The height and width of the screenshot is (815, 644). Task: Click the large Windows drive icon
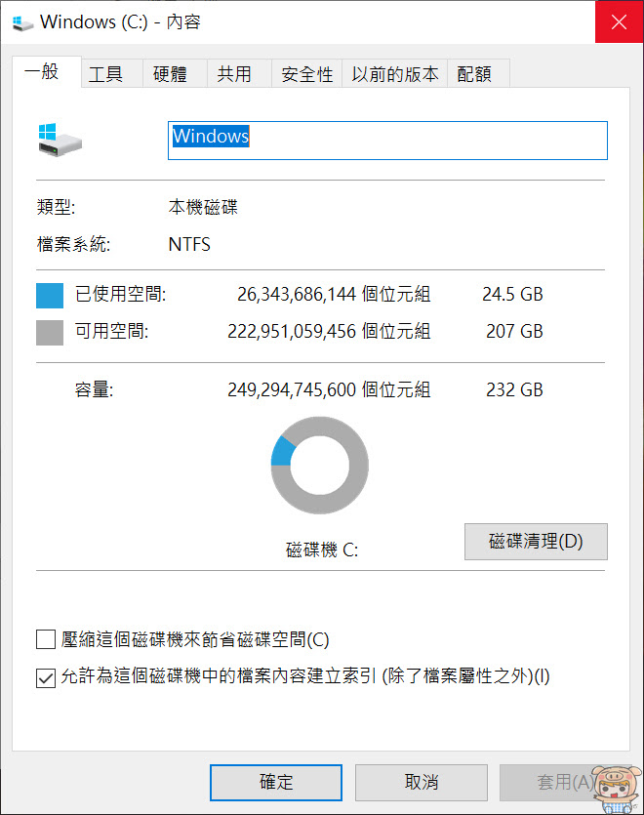point(60,140)
